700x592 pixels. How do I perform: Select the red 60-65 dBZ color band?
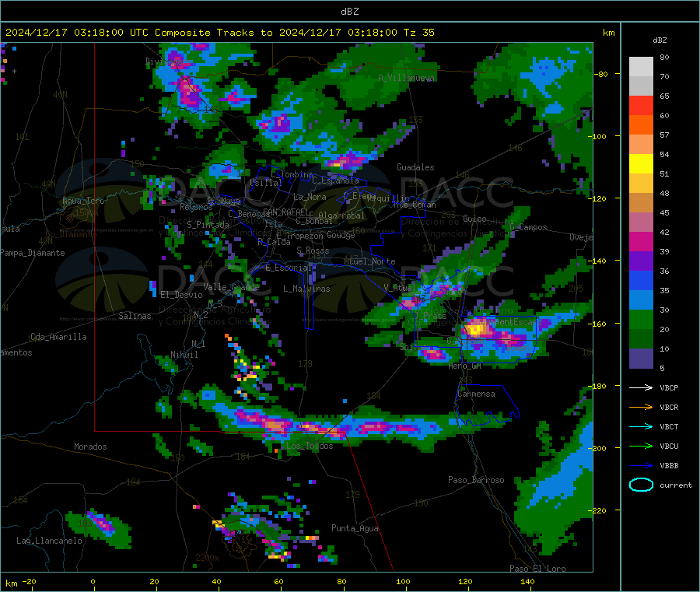(x=641, y=105)
